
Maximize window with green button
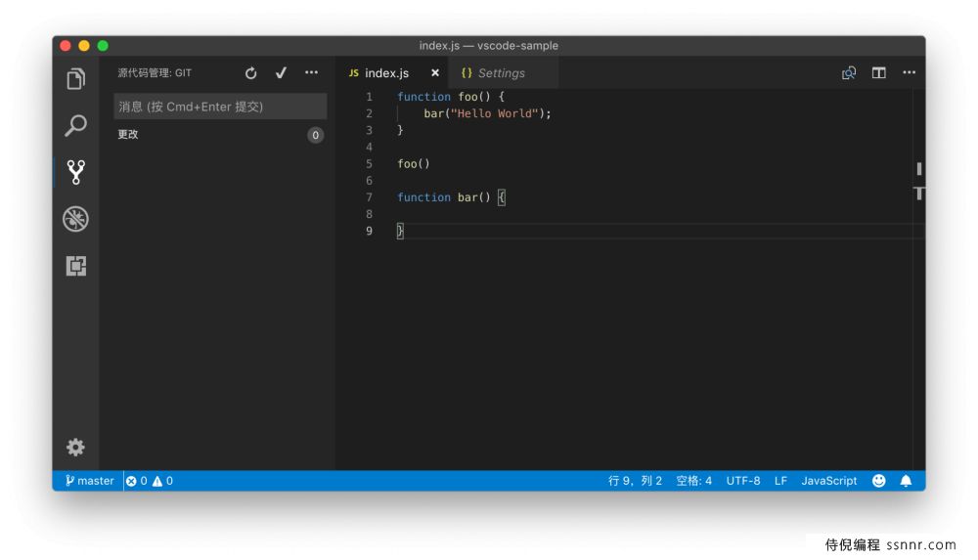103,46
